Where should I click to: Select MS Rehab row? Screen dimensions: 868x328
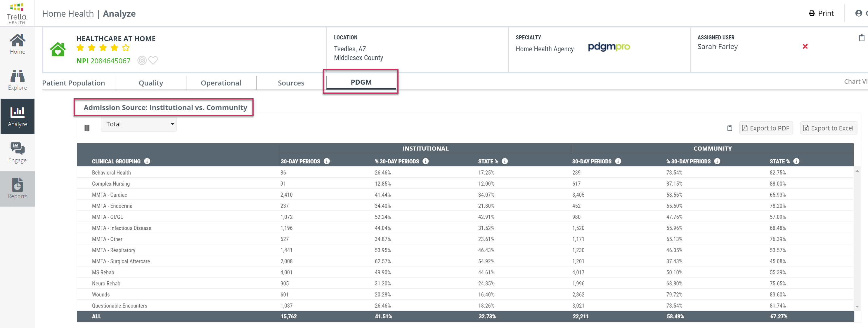pyautogui.click(x=465, y=272)
